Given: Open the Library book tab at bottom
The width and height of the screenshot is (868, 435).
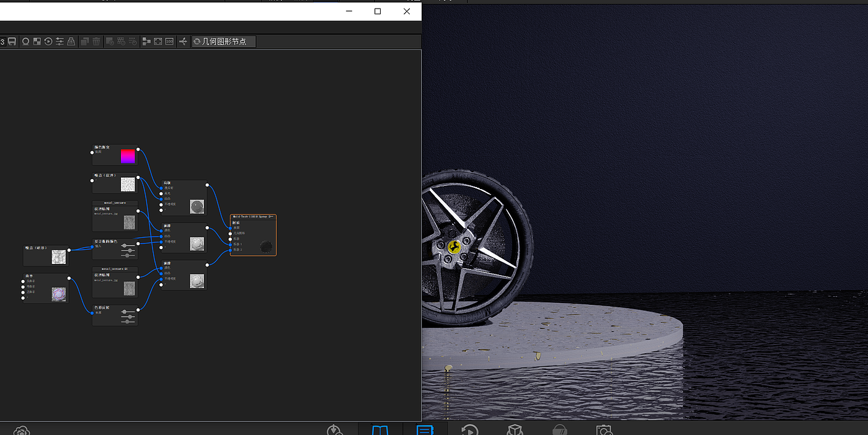Looking at the screenshot, I should (379, 430).
